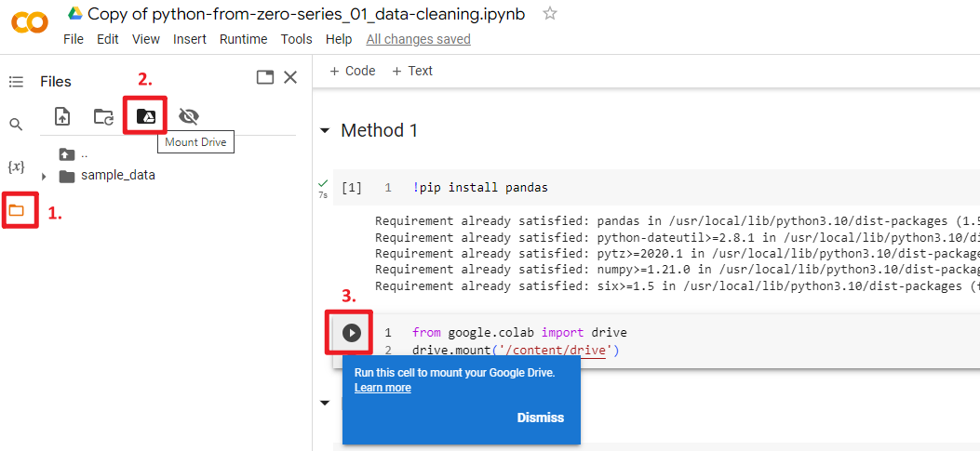Image resolution: width=980 pixels, height=451 pixels.
Task: Star the notebook
Action: tap(549, 13)
